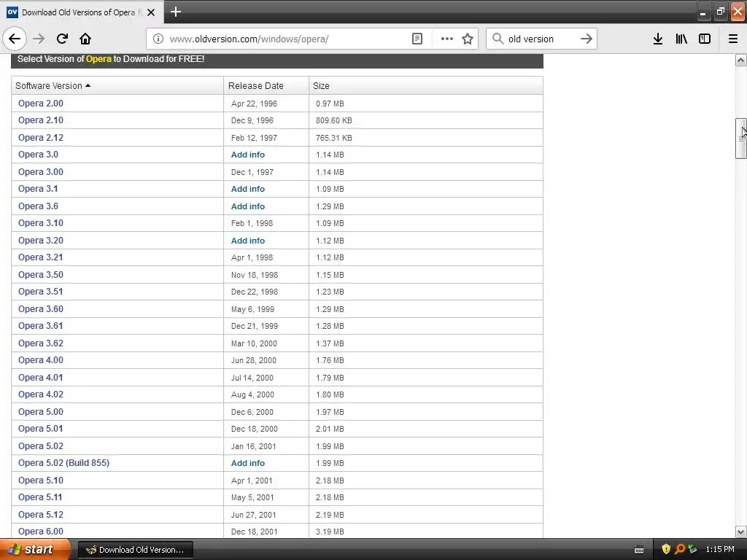This screenshot has width=747, height=560.
Task: Click Add info for Opera 3.0
Action: 248,155
